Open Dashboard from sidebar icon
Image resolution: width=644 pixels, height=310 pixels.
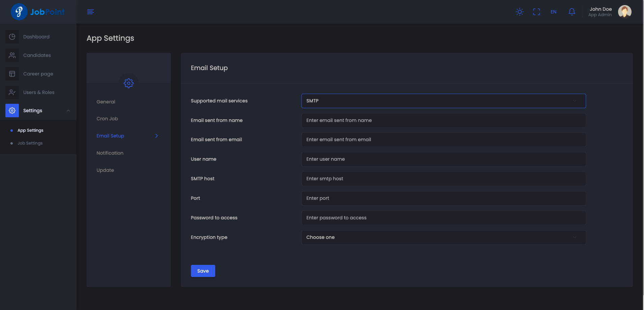pyautogui.click(x=12, y=37)
